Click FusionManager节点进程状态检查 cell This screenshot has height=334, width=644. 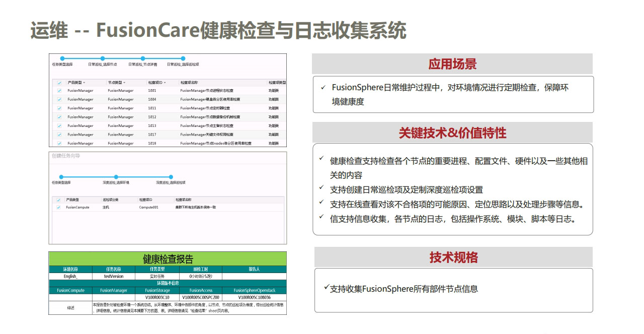pyautogui.click(x=207, y=91)
